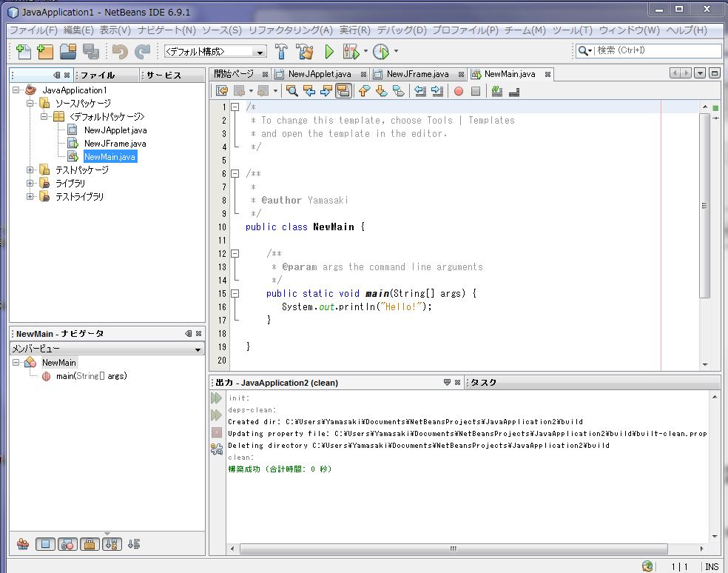The height and width of the screenshot is (573, 728).
Task: Switch to the タスク panel tab
Action: point(484,383)
